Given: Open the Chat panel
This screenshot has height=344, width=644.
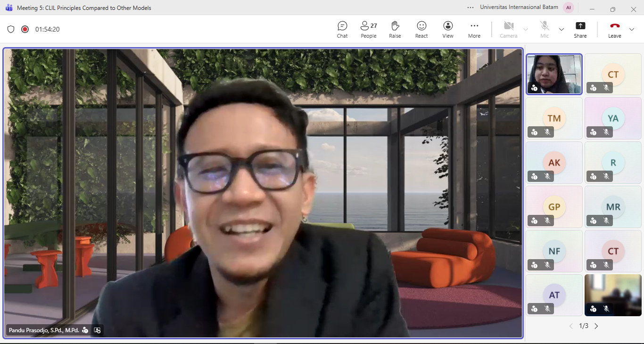Looking at the screenshot, I should pos(342,29).
